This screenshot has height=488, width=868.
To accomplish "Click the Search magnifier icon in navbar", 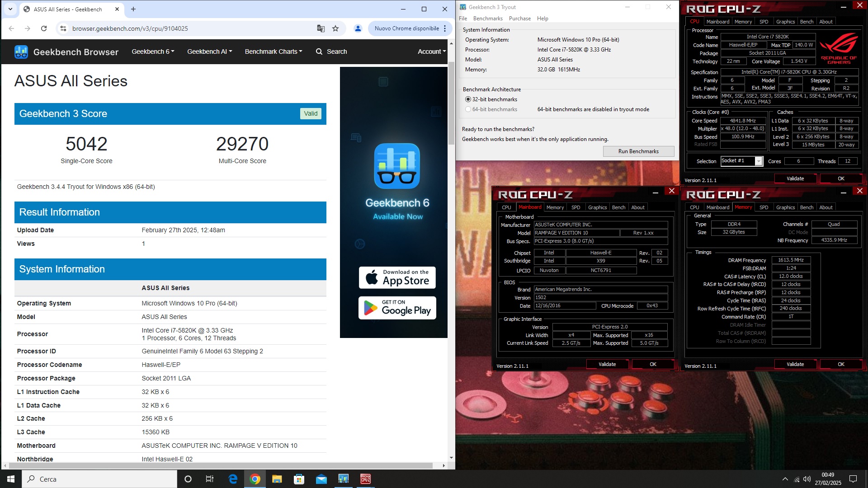I will tap(319, 52).
